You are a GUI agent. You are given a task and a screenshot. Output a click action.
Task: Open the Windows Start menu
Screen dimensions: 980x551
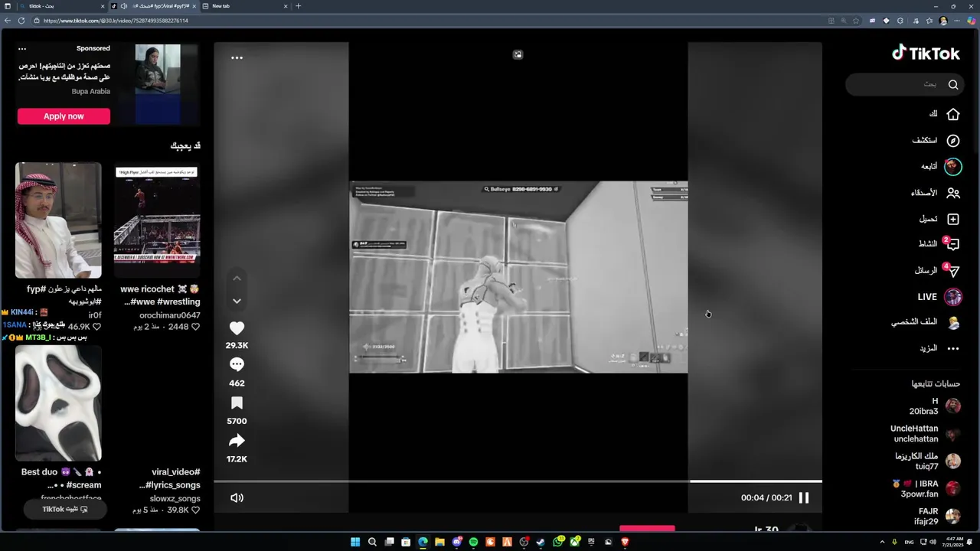pyautogui.click(x=355, y=542)
